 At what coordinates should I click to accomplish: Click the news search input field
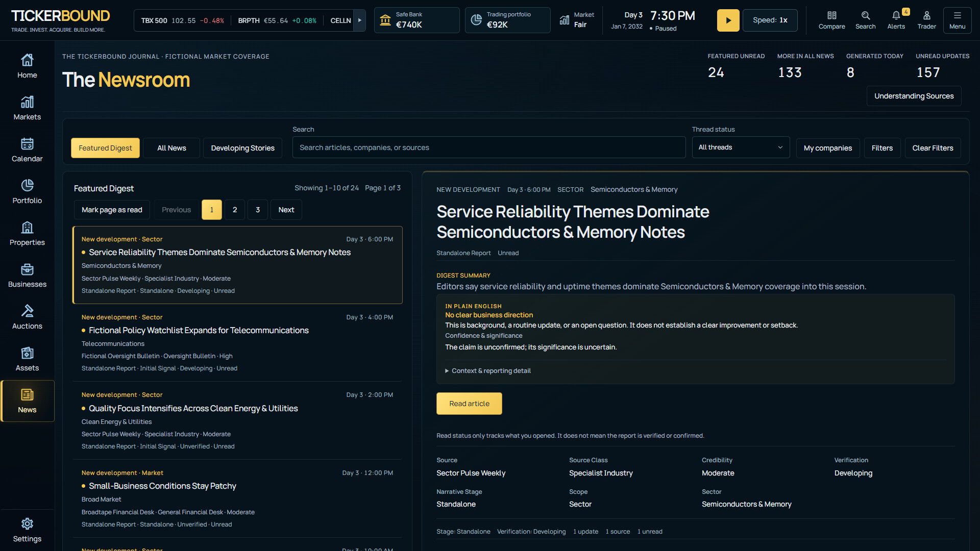[x=489, y=147]
